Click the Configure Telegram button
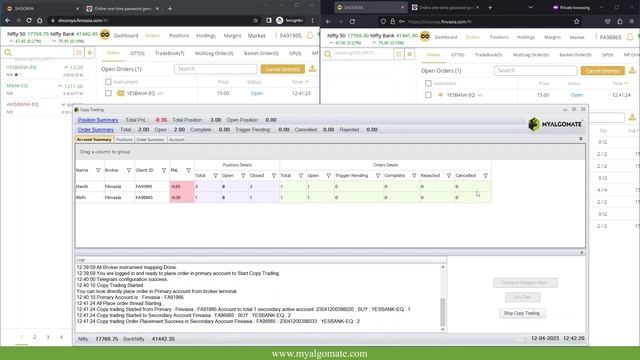The width and height of the screenshot is (640, 360). [525, 282]
